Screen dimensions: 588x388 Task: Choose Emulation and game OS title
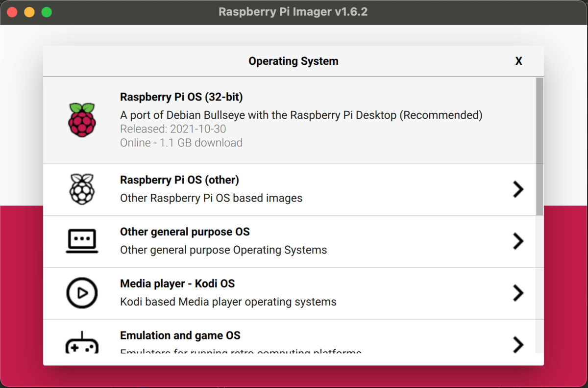tap(180, 336)
